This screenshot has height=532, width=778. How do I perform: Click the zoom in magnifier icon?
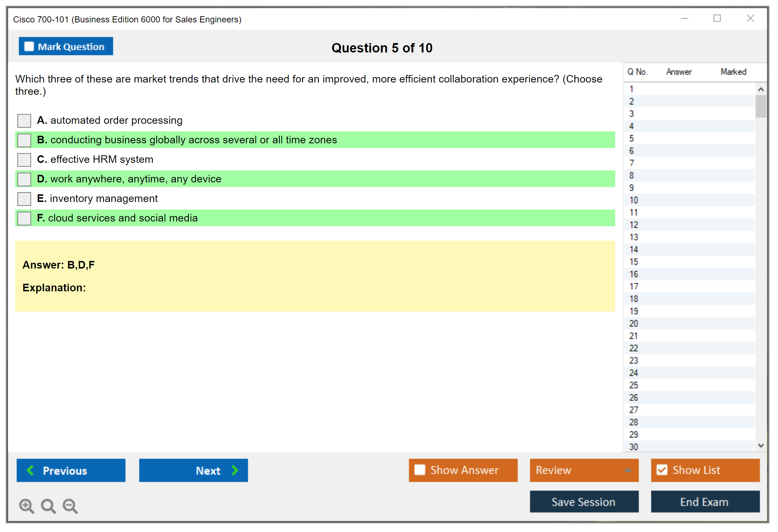[26, 506]
